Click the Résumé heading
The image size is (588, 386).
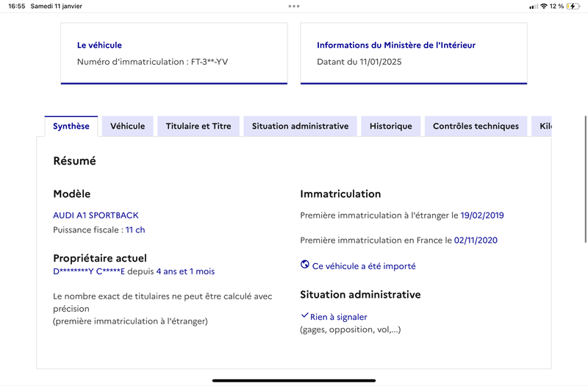point(75,161)
